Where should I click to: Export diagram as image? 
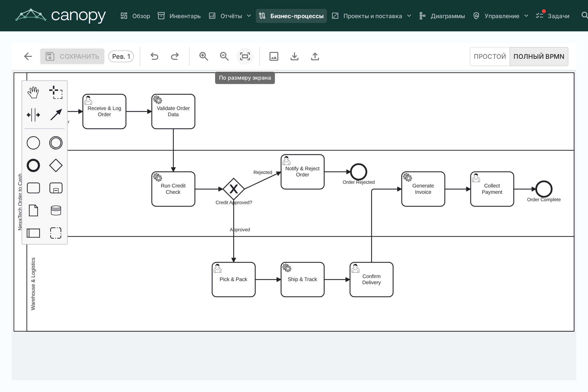coord(274,57)
